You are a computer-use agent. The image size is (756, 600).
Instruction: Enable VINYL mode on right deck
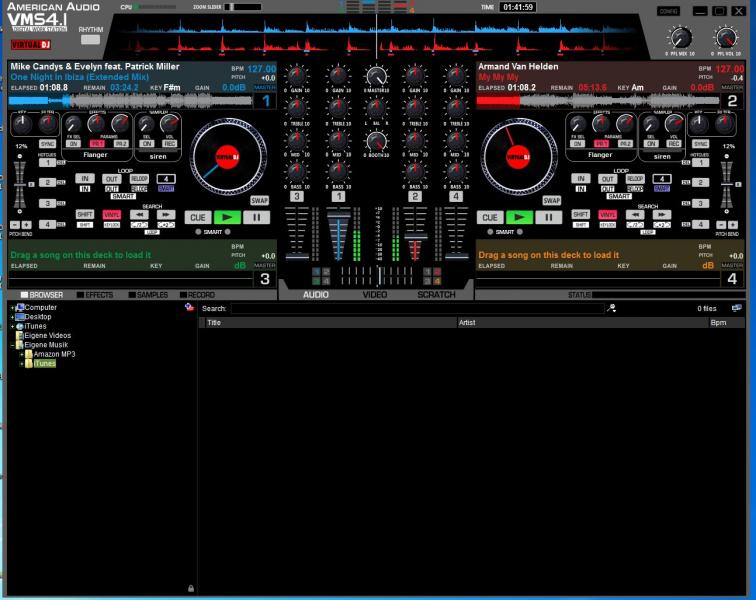(607, 214)
